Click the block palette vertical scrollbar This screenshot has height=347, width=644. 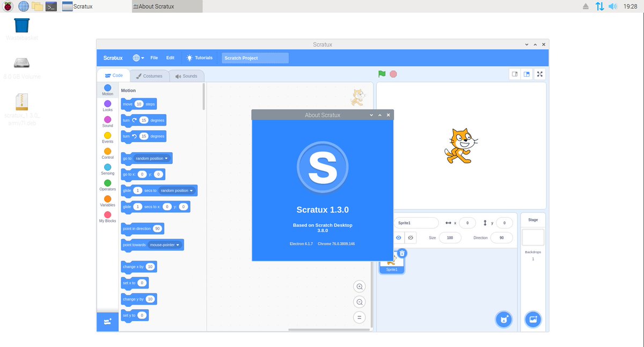(204, 97)
